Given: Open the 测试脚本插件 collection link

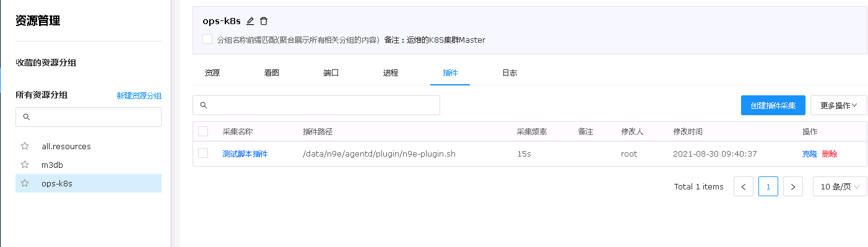Looking at the screenshot, I should click(x=245, y=154).
